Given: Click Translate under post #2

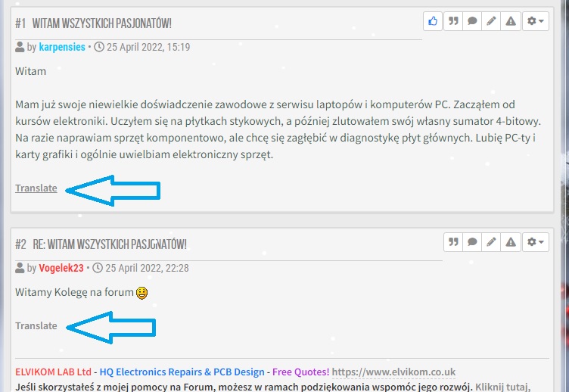Looking at the screenshot, I should 36,325.
